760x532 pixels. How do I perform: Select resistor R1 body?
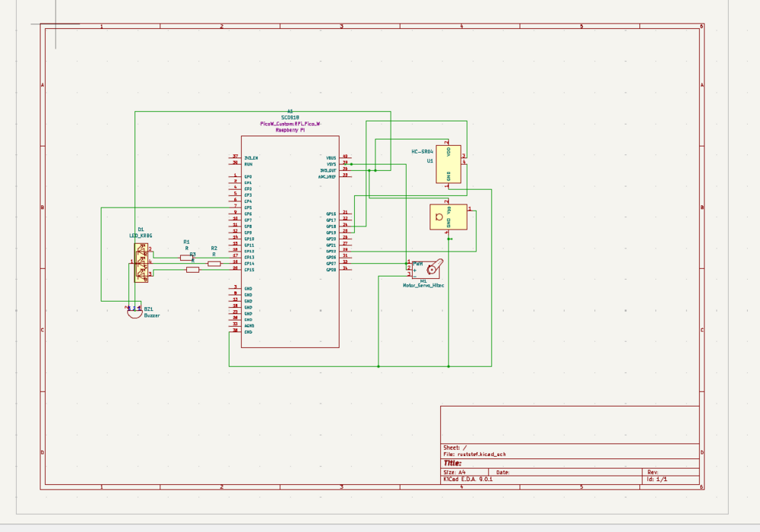coord(187,258)
